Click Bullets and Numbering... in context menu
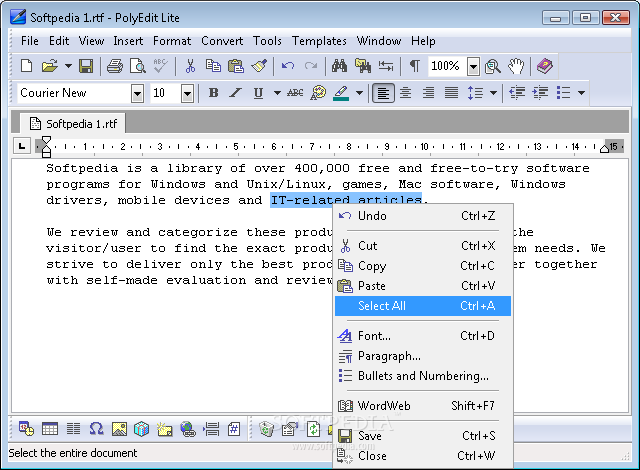 tap(423, 376)
